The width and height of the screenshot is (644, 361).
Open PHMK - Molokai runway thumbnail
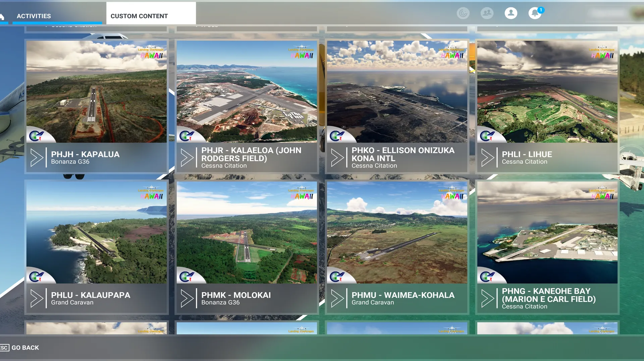pos(247,232)
